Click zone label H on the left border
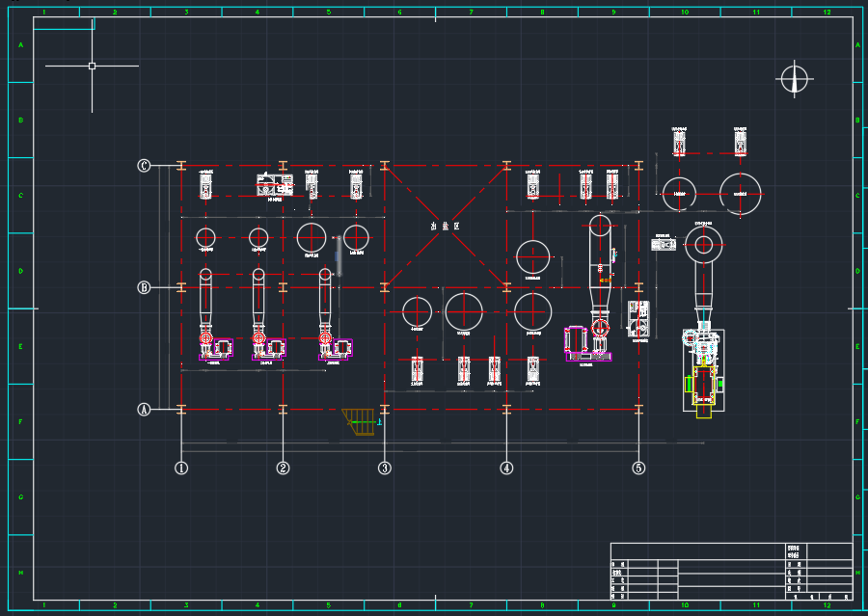 pyautogui.click(x=20, y=572)
